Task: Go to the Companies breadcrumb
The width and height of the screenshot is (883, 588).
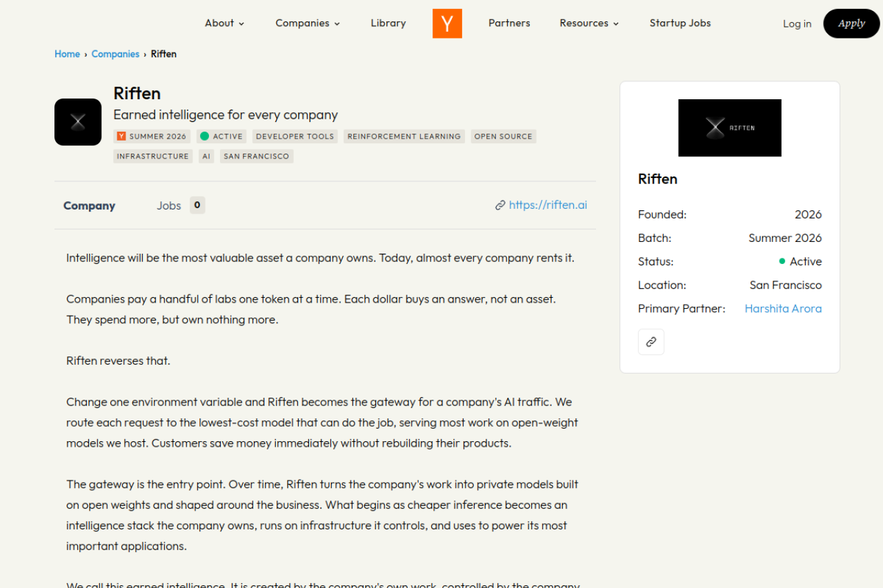Action: tap(115, 54)
